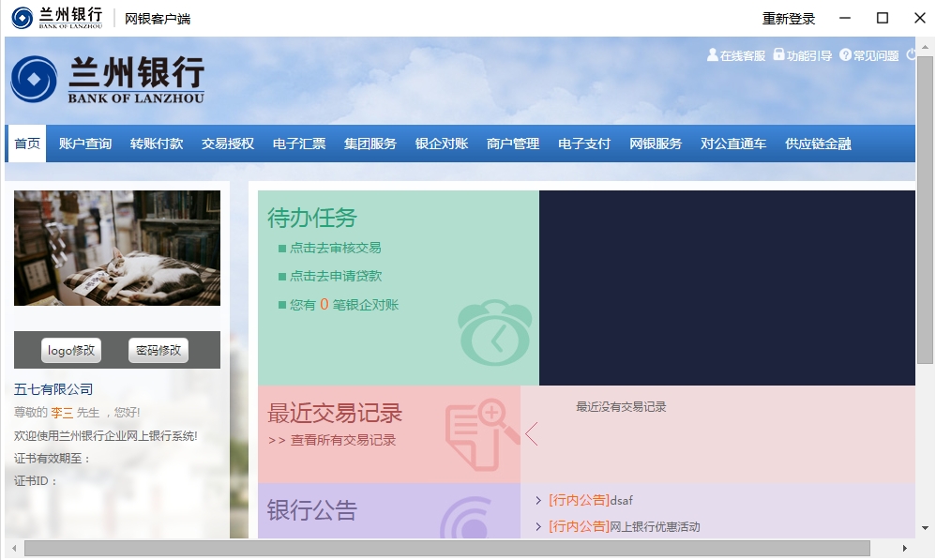Click the 密码修改 button
Image resolution: width=936 pixels, height=560 pixels.
[159, 351]
